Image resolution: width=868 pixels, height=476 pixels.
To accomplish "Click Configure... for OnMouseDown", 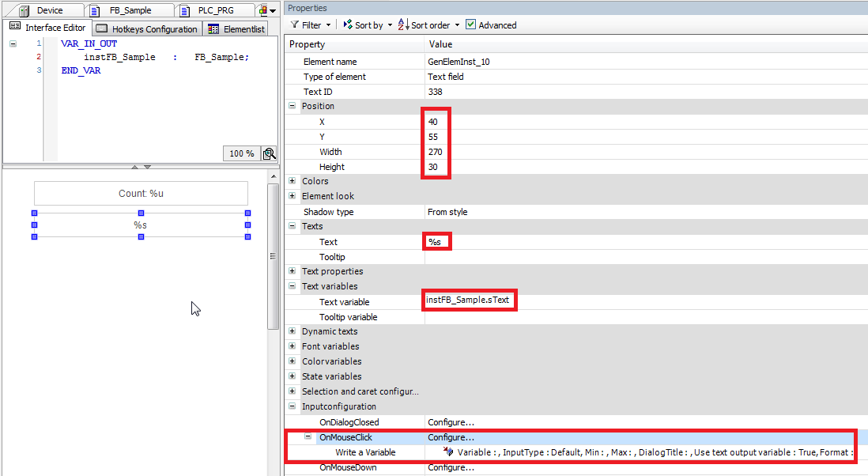I will 451,467.
